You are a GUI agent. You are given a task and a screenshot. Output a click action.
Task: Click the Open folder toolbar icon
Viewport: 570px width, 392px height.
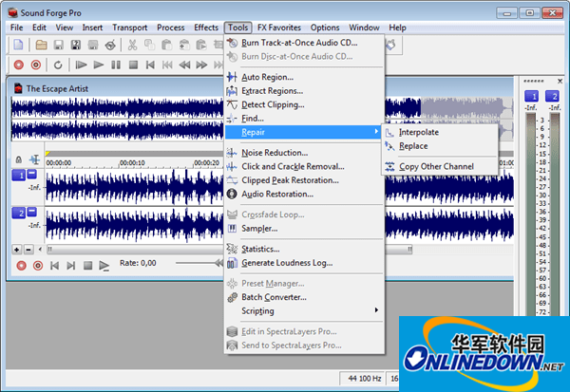42,46
